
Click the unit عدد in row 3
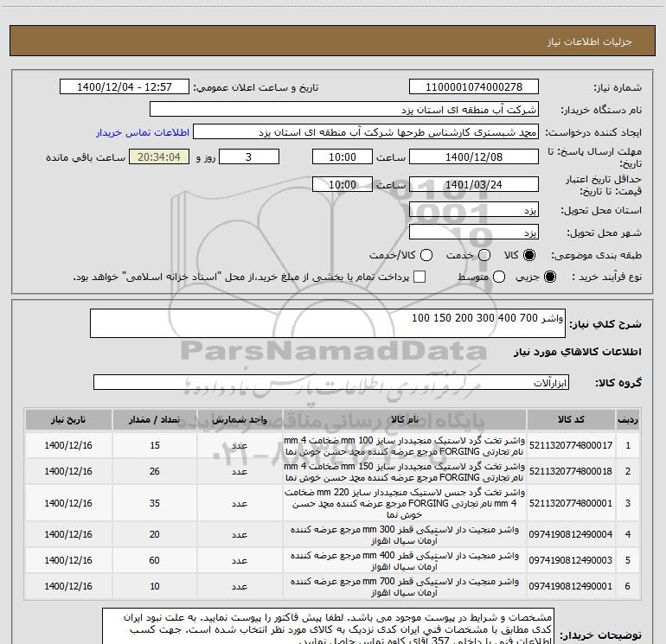(240, 503)
